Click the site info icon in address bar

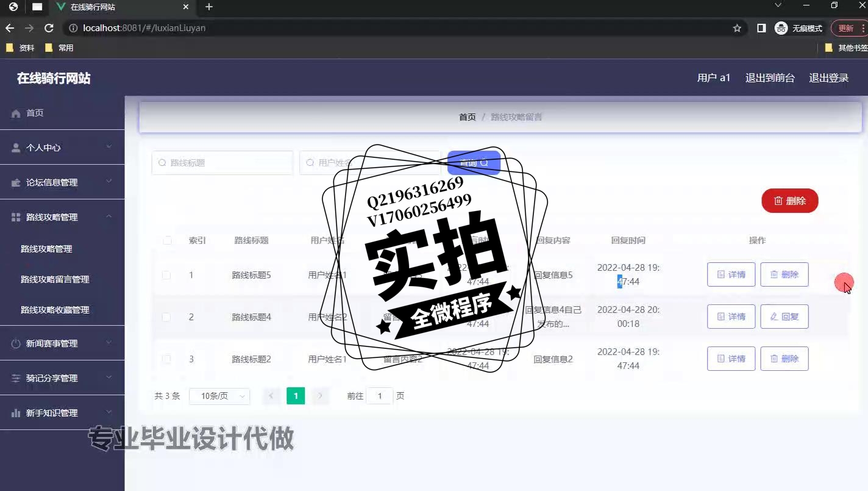coord(73,28)
